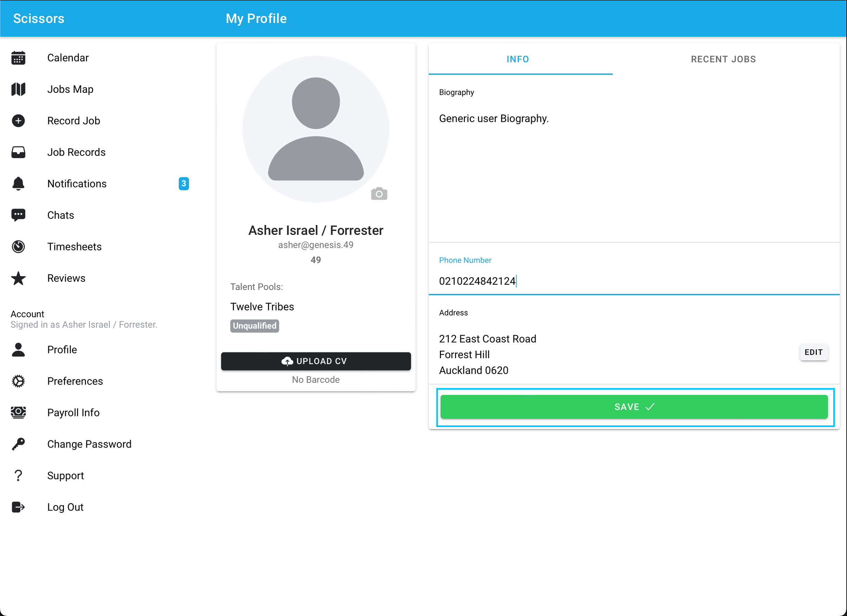Image resolution: width=847 pixels, height=616 pixels.
Task: Click the Record Job plus icon
Action: point(18,120)
